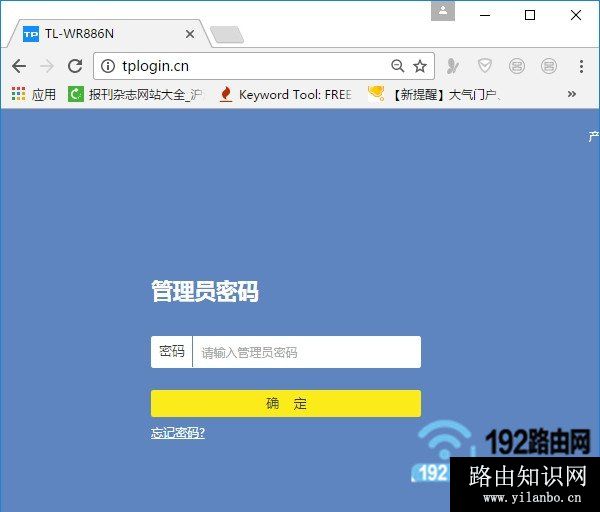Close the TL-WR886N tab
This screenshot has height=512, width=600.
pos(189,34)
